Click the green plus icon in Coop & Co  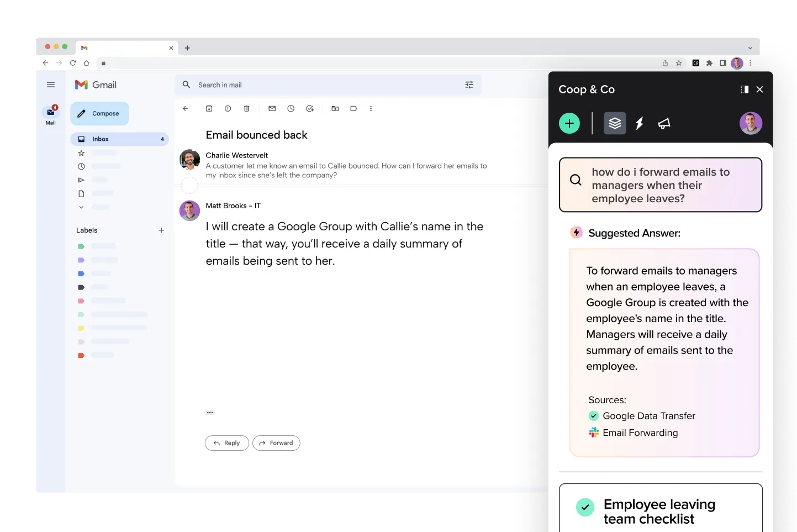(569, 123)
